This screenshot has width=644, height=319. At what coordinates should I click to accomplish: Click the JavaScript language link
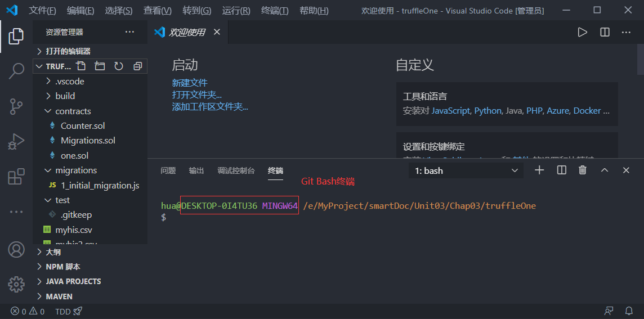click(450, 111)
